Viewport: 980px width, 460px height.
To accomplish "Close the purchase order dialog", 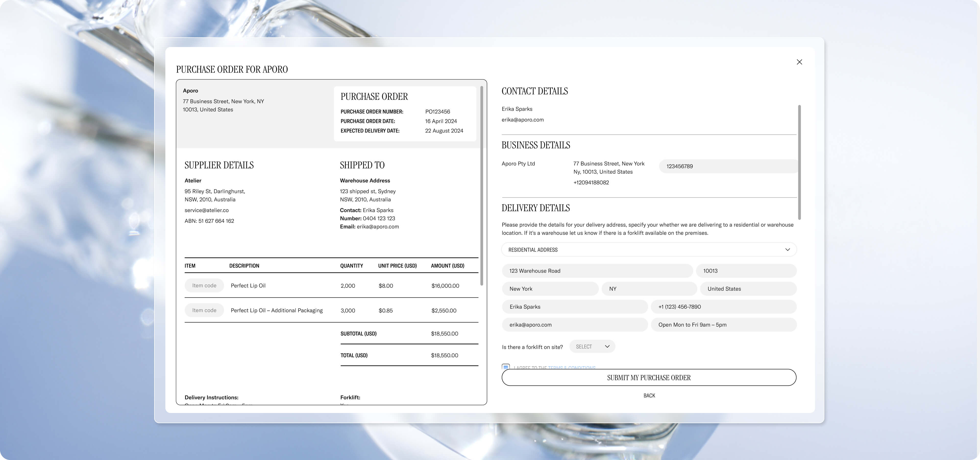I will (799, 62).
